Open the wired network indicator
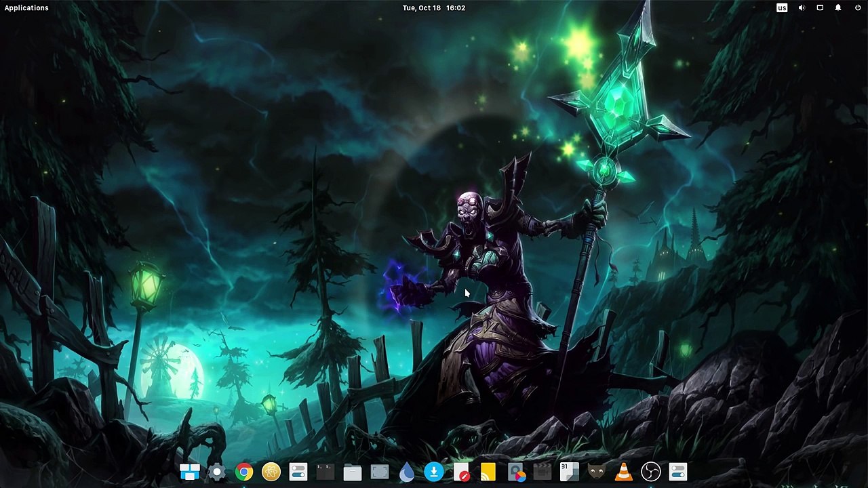This screenshot has width=868, height=488. (x=820, y=8)
